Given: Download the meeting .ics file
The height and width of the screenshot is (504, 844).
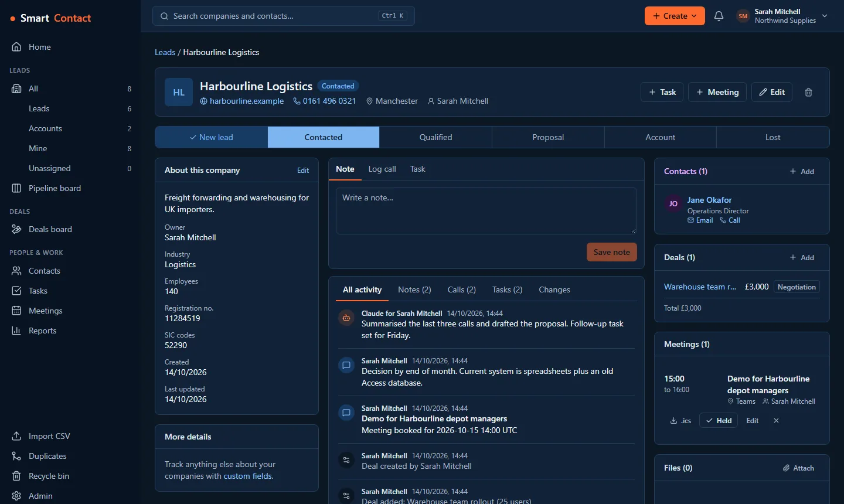Looking at the screenshot, I should coord(681,421).
